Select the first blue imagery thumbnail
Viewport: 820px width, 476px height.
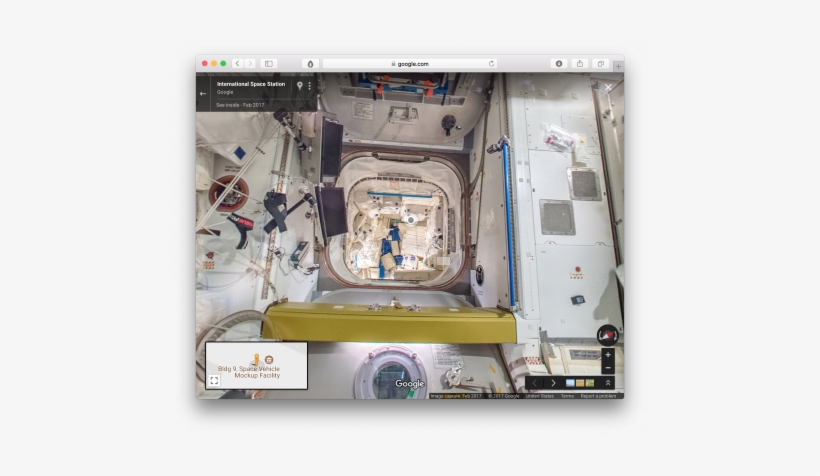point(570,383)
